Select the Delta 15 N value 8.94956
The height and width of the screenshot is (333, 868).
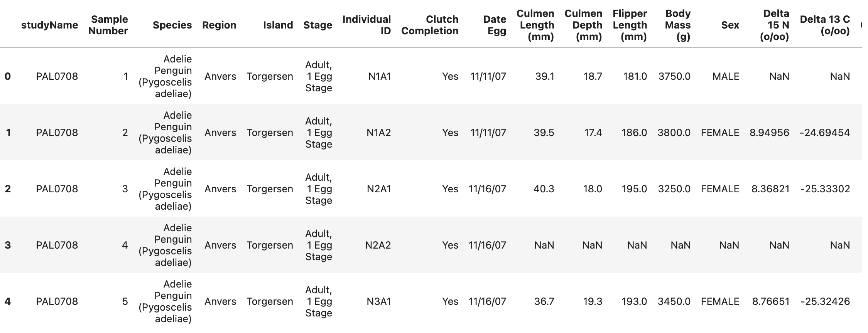(x=769, y=133)
